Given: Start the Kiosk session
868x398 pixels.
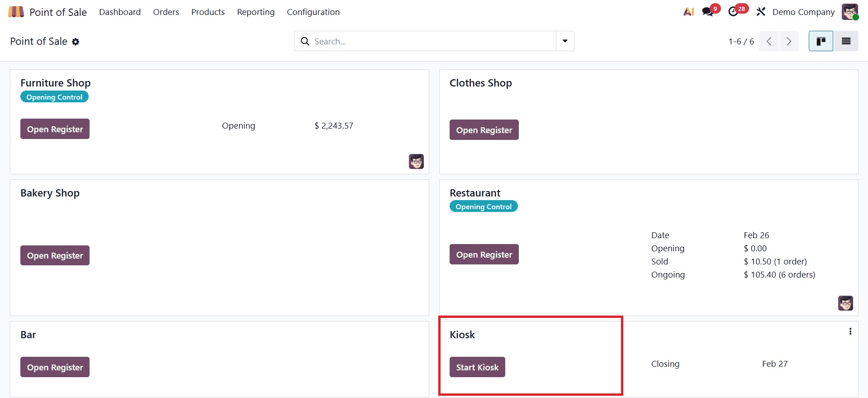Looking at the screenshot, I should click(477, 367).
